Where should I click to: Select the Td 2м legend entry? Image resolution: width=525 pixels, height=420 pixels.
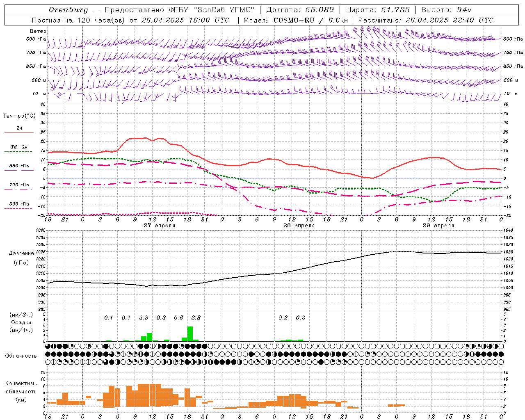pyautogui.click(x=19, y=146)
